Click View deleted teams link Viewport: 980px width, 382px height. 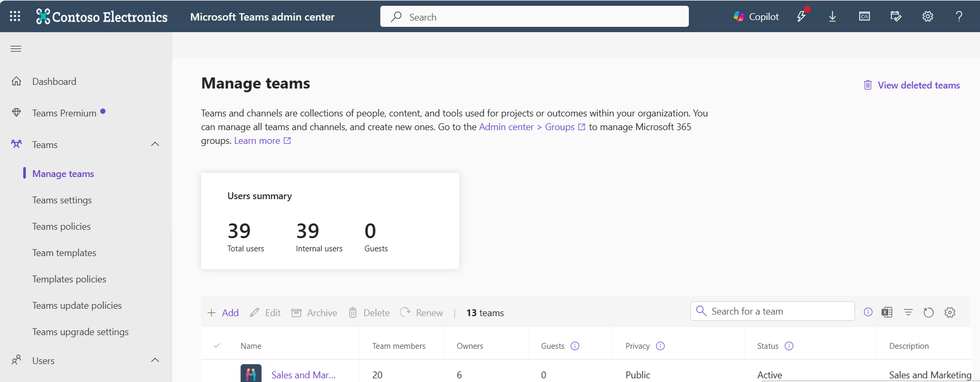[918, 85]
